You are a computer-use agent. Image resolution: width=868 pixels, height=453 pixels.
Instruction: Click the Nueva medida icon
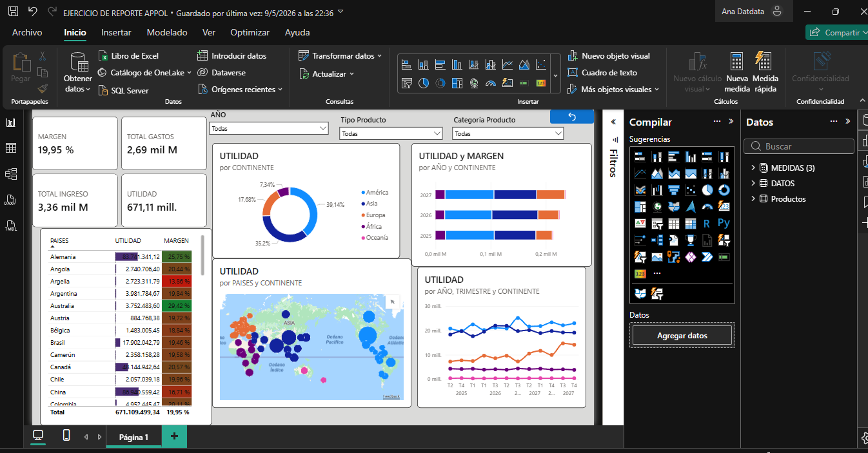pos(736,62)
